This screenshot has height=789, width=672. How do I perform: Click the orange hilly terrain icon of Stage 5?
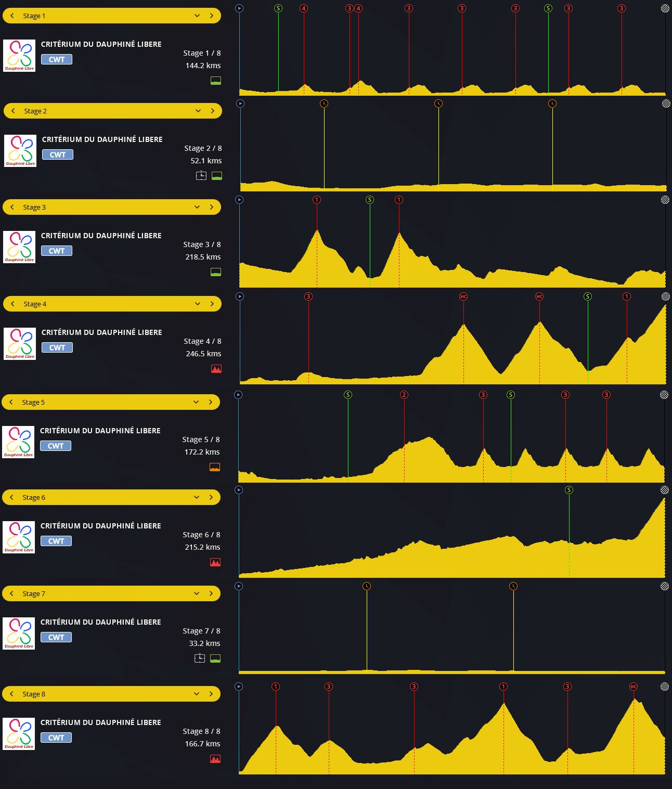(215, 467)
